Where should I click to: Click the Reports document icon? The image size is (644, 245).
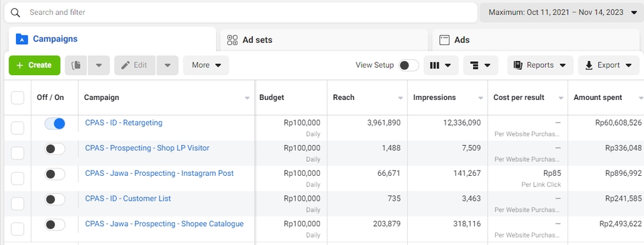(518, 65)
